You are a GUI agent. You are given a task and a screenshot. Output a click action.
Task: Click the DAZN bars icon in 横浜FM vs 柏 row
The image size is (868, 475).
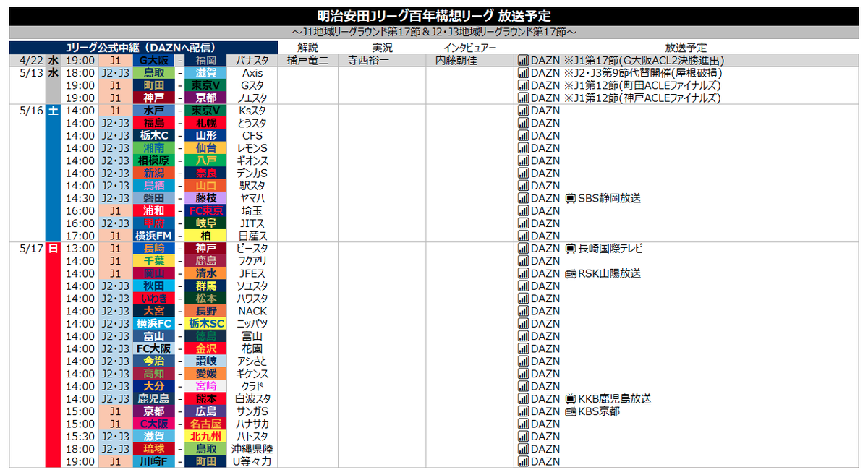tap(524, 236)
